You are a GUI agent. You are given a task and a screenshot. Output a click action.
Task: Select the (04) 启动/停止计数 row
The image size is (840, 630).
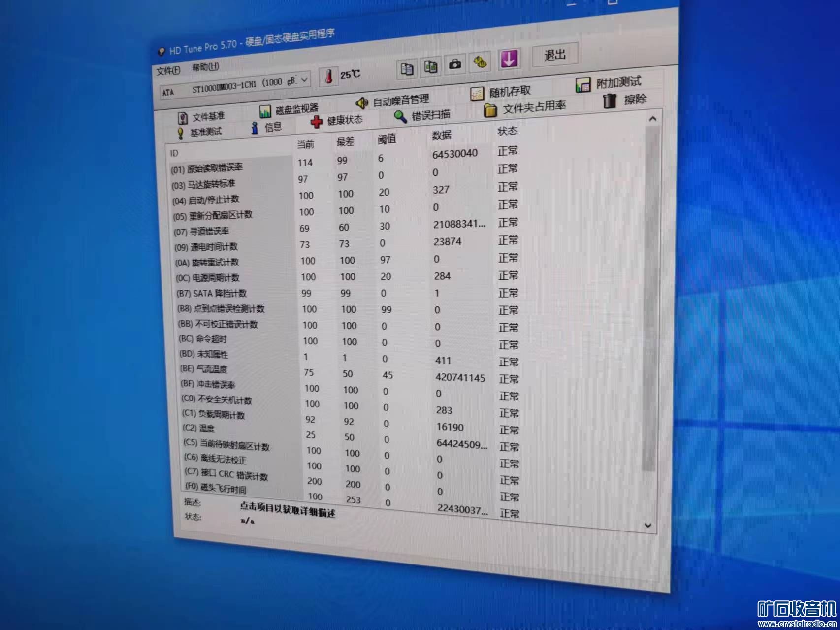(x=345, y=195)
